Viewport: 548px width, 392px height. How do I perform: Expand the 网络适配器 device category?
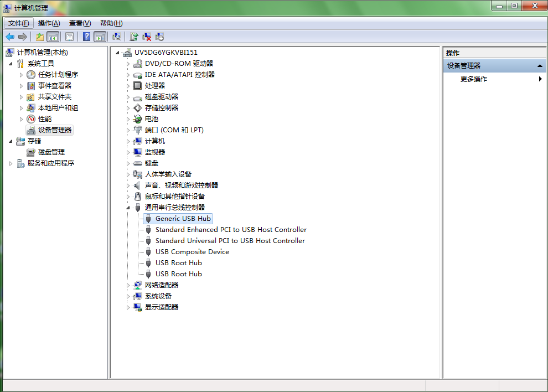128,285
